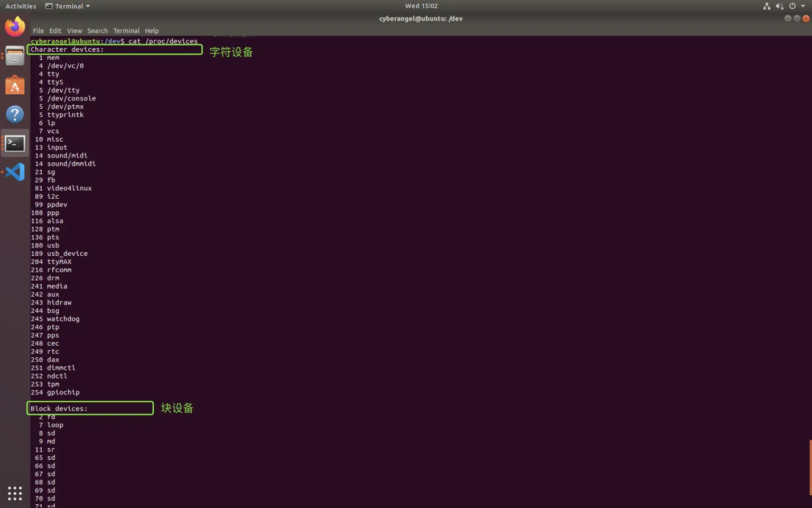Image resolution: width=812 pixels, height=508 pixels.
Task: Click the Terminal icon in dock
Action: pyautogui.click(x=15, y=143)
